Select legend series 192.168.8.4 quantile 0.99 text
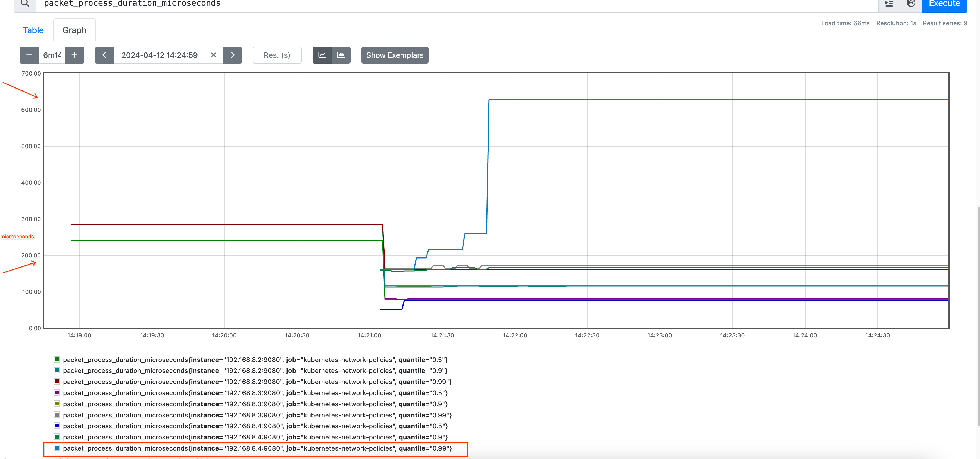 click(258, 448)
